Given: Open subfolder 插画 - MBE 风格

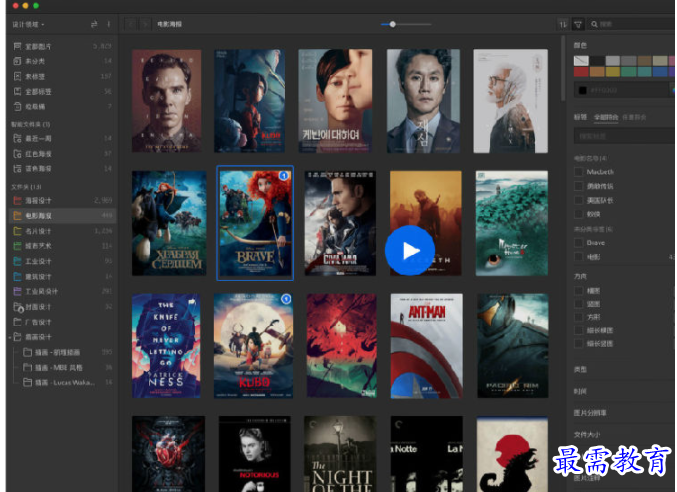Looking at the screenshot, I should coord(67,367).
